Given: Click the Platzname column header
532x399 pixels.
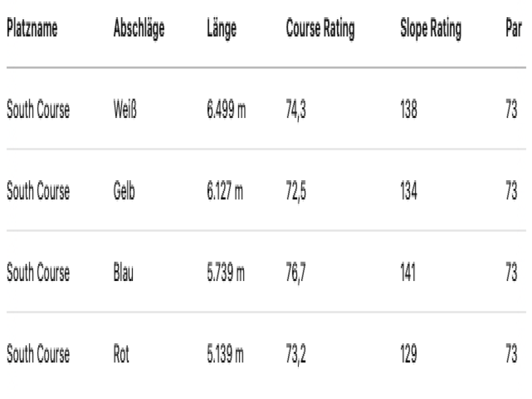Looking at the screenshot, I should pyautogui.click(x=33, y=28).
